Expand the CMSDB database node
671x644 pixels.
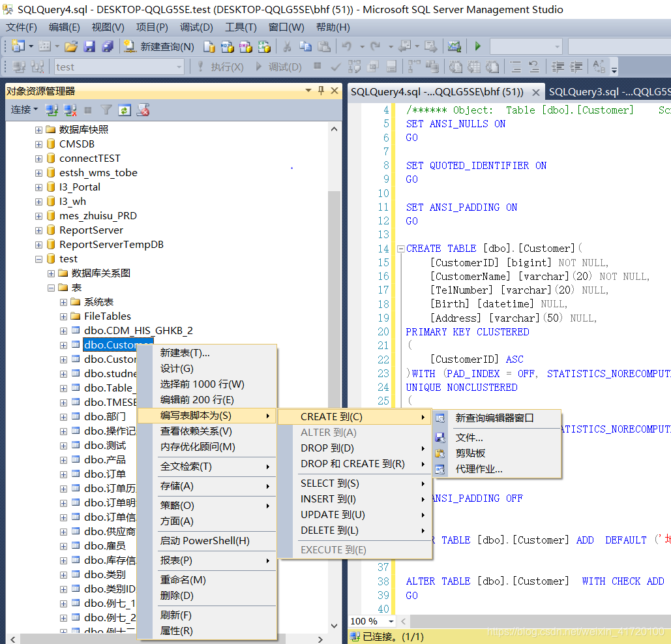(38, 145)
